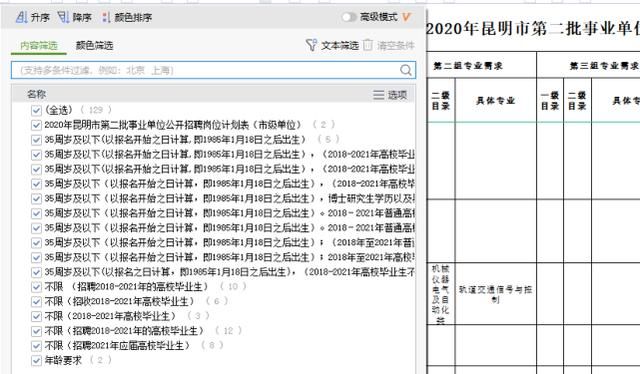Select cell 轨道交通信号与控制
640x374 pixels.
pyautogui.click(x=496, y=294)
